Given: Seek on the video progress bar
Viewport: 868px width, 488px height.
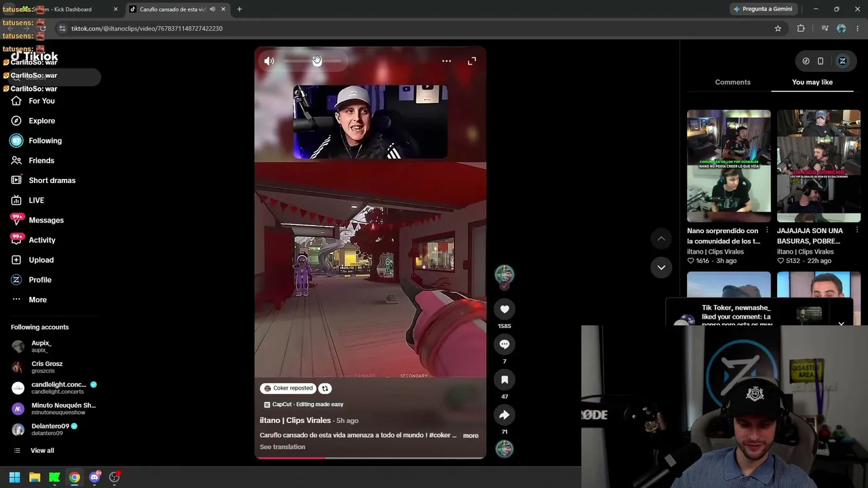Looking at the screenshot, I should [370, 457].
